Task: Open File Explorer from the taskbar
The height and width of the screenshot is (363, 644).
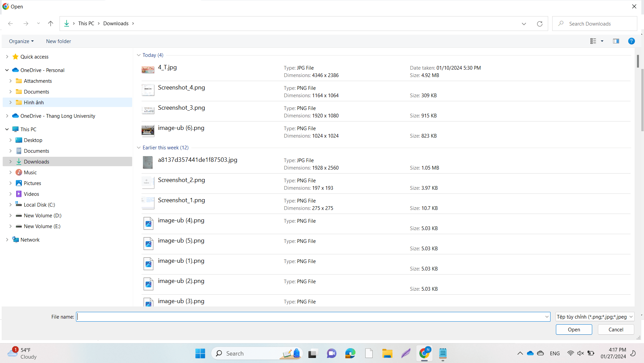Action: (387, 353)
